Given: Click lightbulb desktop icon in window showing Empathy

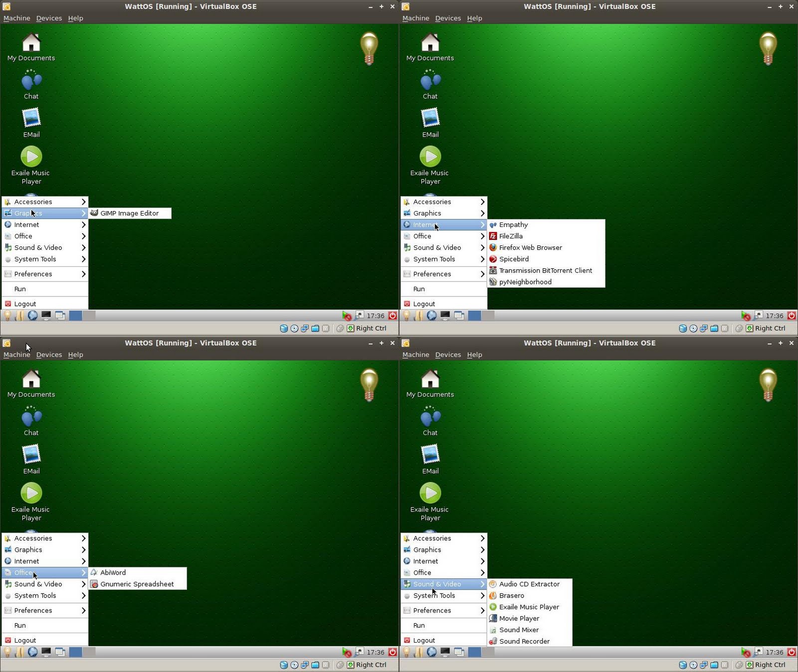Looking at the screenshot, I should point(768,48).
